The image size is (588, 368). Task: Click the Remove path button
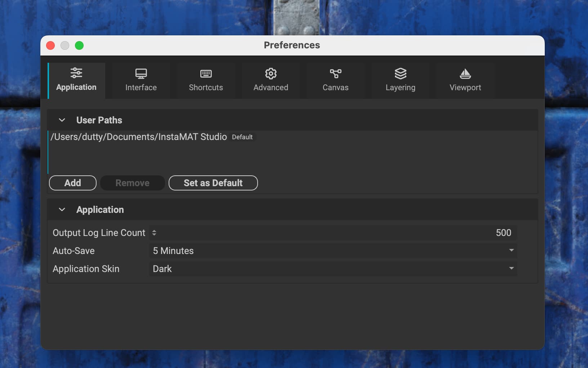(x=132, y=183)
